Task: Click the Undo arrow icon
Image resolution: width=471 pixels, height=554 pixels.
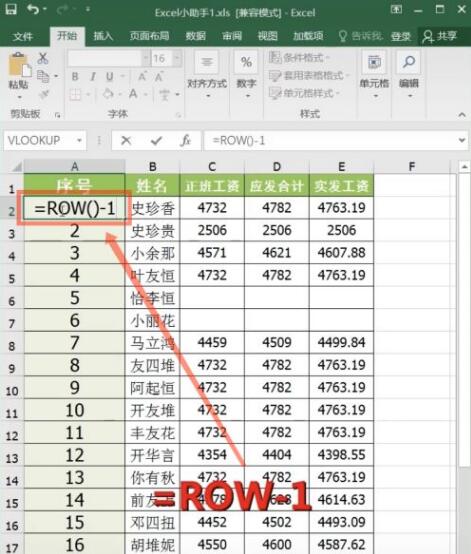Action: click(x=33, y=9)
